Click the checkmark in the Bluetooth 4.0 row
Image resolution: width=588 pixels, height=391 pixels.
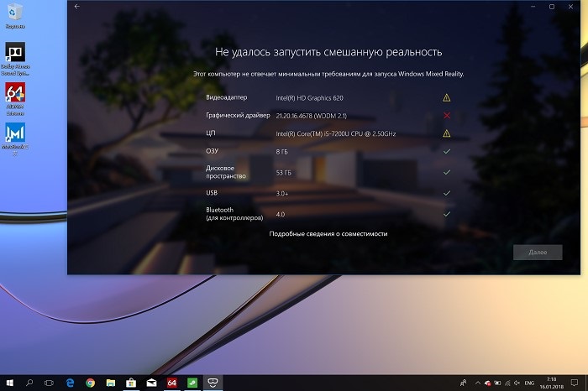(x=447, y=214)
